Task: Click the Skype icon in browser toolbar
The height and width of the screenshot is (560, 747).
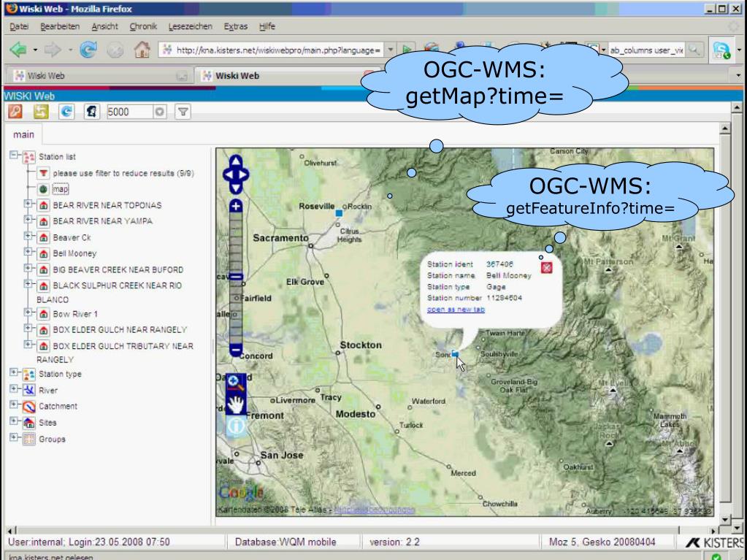Action: [721, 50]
